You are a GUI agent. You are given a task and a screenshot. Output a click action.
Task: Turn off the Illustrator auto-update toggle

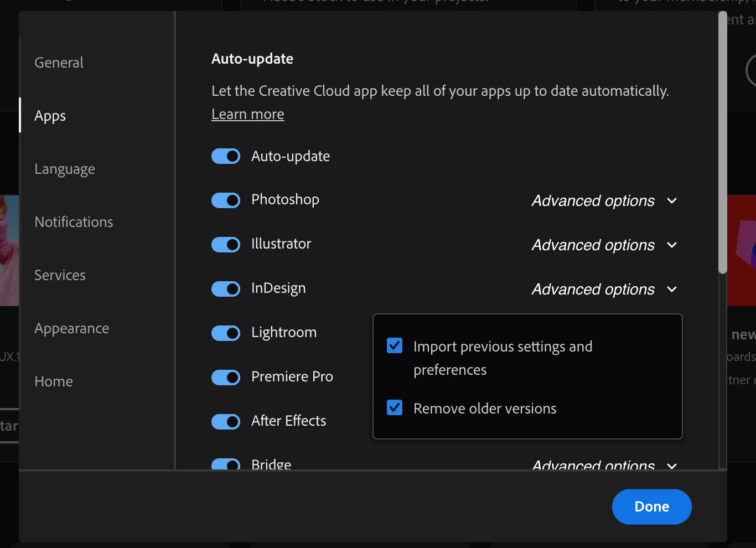(226, 245)
